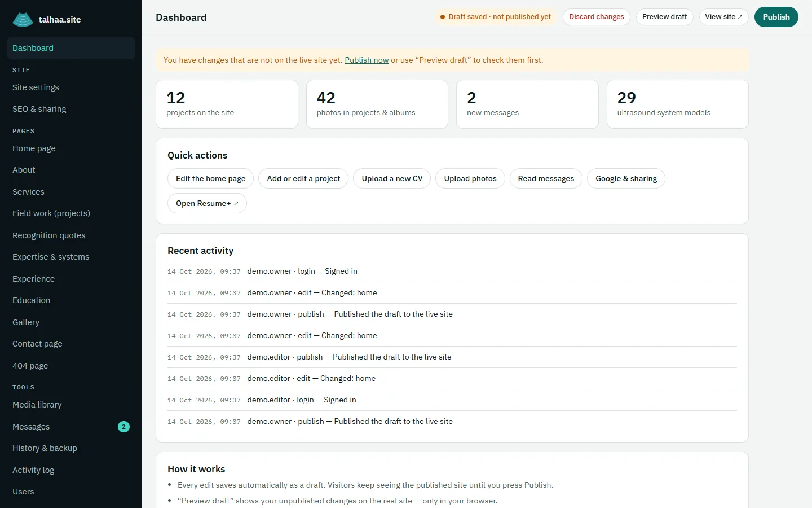Image resolution: width=812 pixels, height=508 pixels.
Task: Open Expertise & systems
Action: (71, 257)
